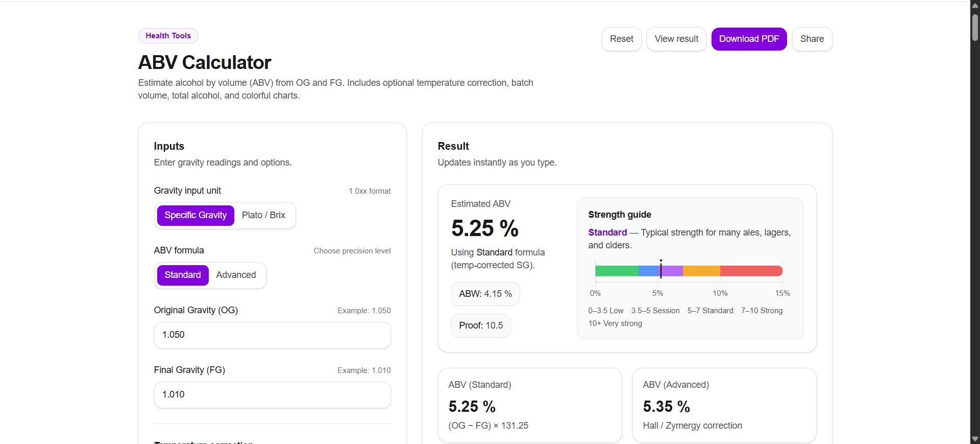Select the ABV (Standard) result card
The height and width of the screenshot is (444, 980).
click(530, 405)
